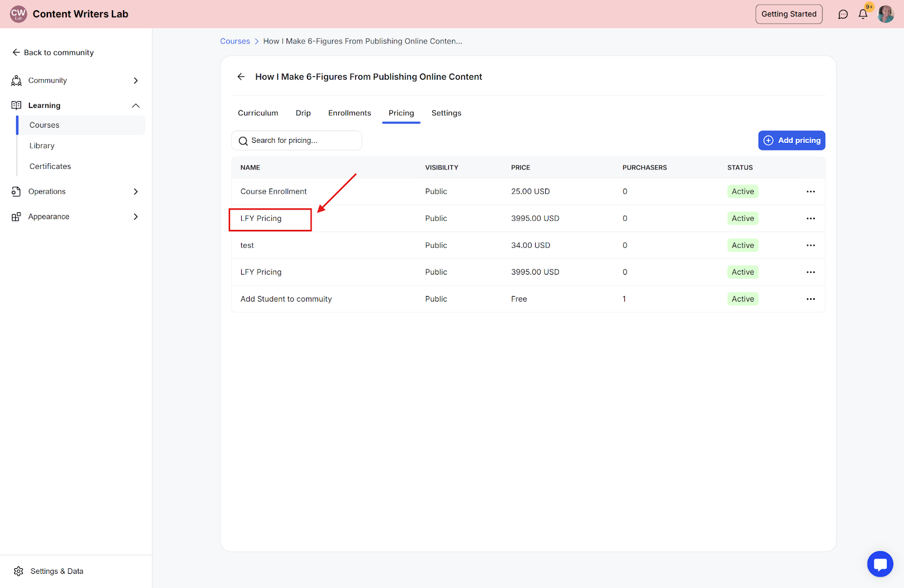Open more options for Add Student row
904x588 pixels.
click(x=810, y=299)
